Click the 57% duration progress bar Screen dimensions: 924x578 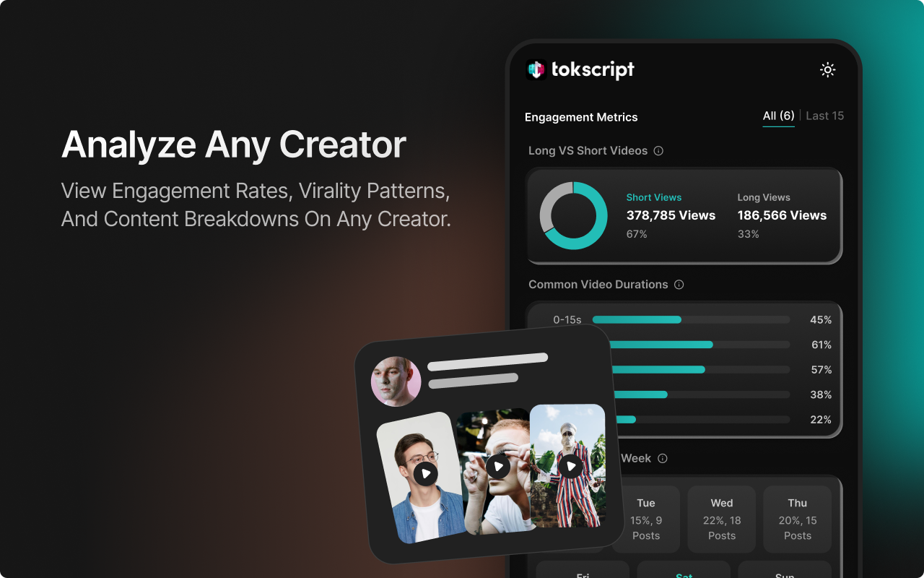click(x=700, y=369)
